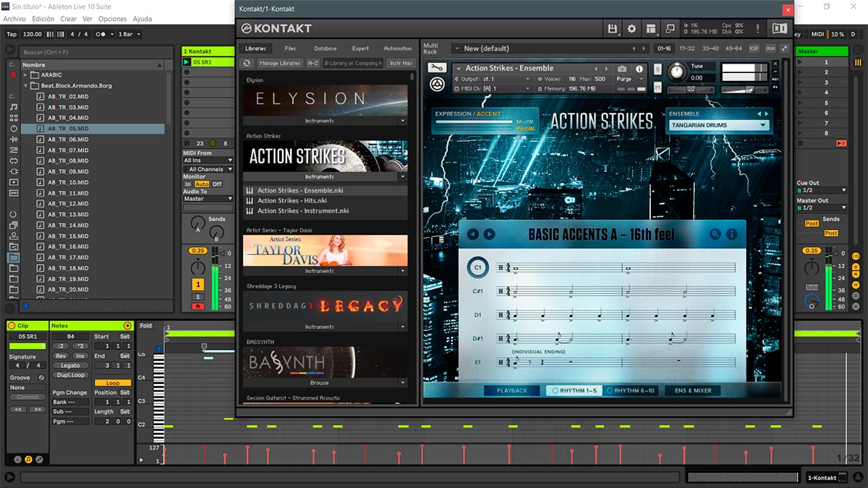This screenshot has height=488, width=868.
Task: Set Monitor to In
Action: tap(188, 184)
